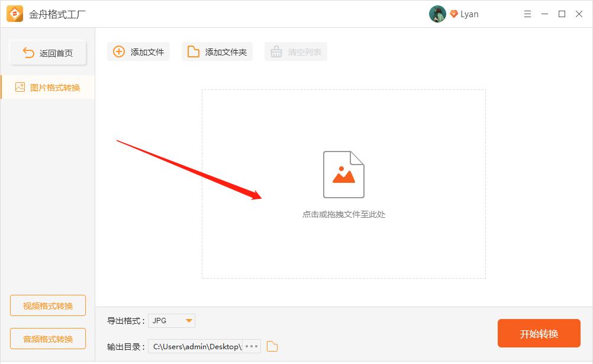Click the drop zone labeled 点击或拖拽文件至此处

click(344, 214)
